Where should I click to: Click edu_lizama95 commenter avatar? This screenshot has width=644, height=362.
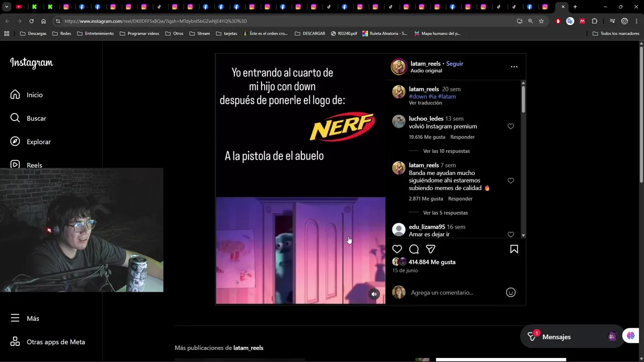click(x=399, y=229)
